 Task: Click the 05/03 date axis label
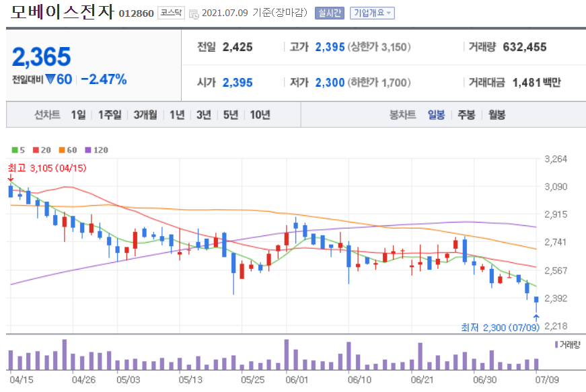point(129,380)
